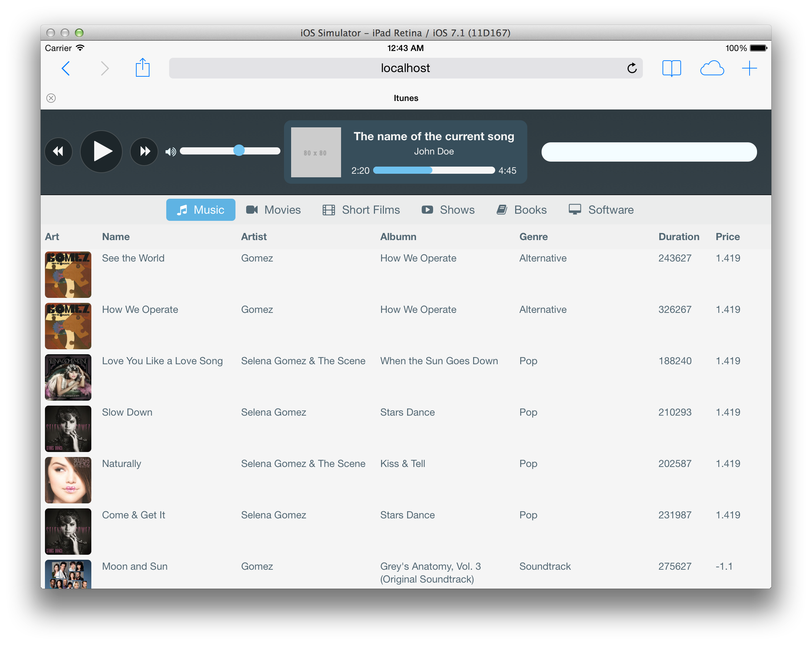Screen dimensions: 812x645
Task: Mute using the volume speaker icon
Action: click(x=170, y=152)
